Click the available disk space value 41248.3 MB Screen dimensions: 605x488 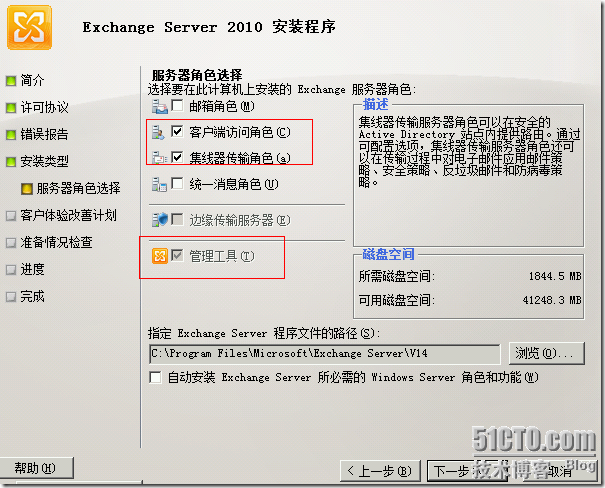(x=552, y=300)
